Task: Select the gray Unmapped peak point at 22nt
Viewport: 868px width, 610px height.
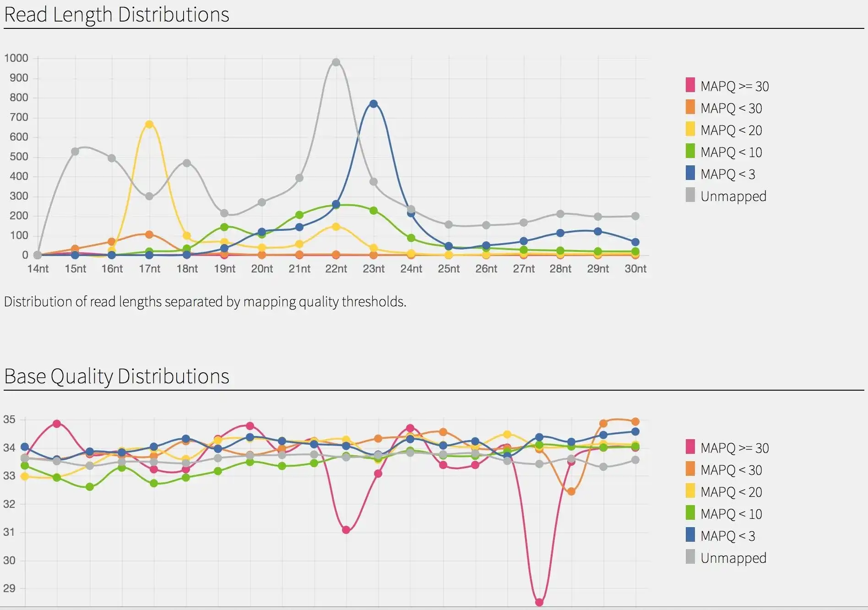Action: [x=336, y=62]
